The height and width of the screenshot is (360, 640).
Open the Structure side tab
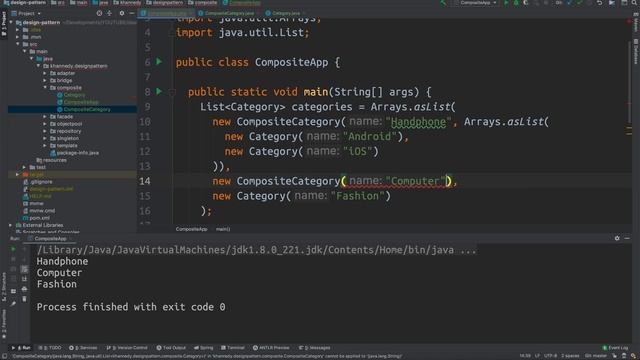coord(4,287)
